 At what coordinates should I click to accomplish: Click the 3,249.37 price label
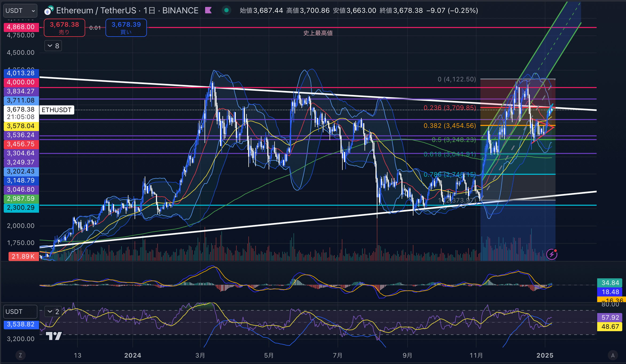pos(21,162)
